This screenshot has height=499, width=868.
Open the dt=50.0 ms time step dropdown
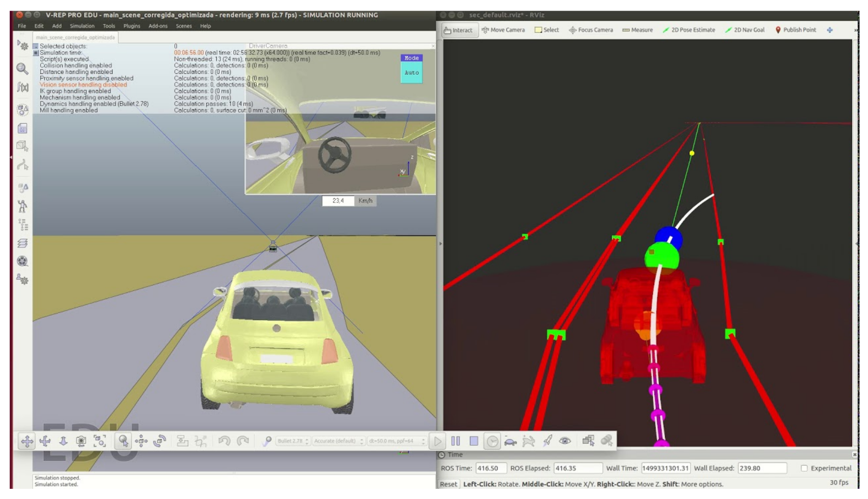coord(396,441)
